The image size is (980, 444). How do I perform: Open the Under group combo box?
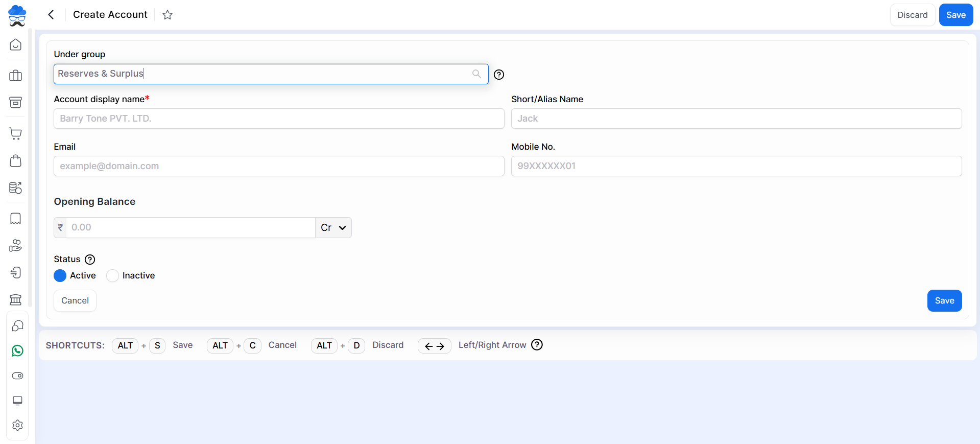click(271, 74)
